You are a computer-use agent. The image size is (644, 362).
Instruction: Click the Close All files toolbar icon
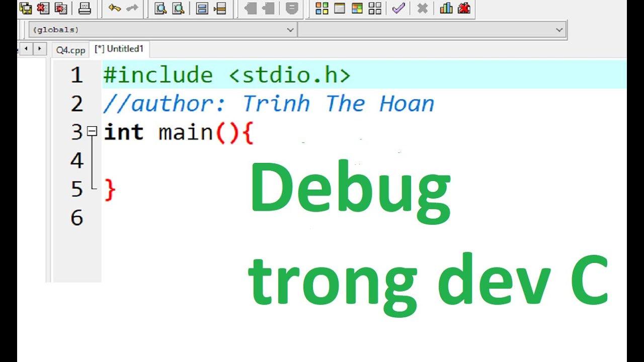[61, 8]
